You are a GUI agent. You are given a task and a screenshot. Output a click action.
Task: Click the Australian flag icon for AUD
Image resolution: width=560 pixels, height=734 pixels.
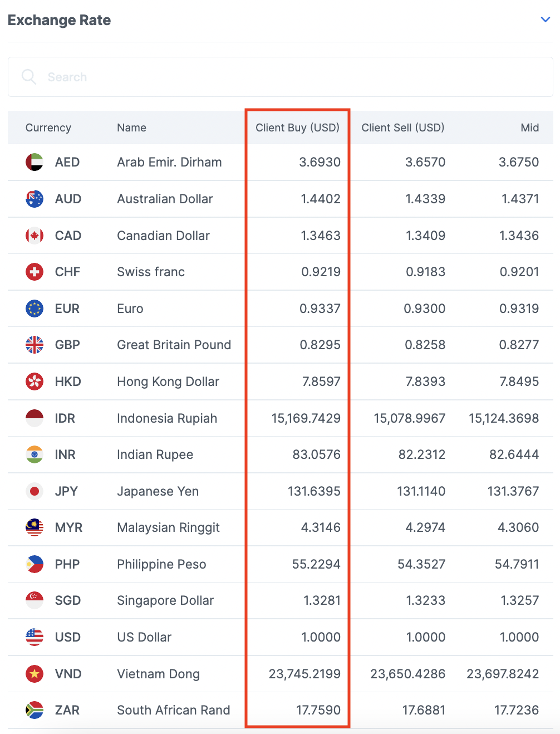pyautogui.click(x=35, y=199)
